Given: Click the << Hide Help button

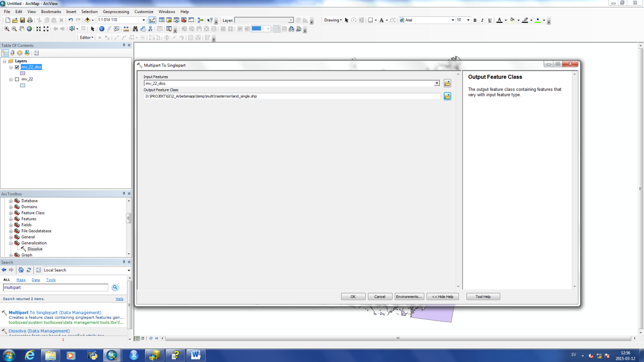Looking at the screenshot, I should 443,297.
